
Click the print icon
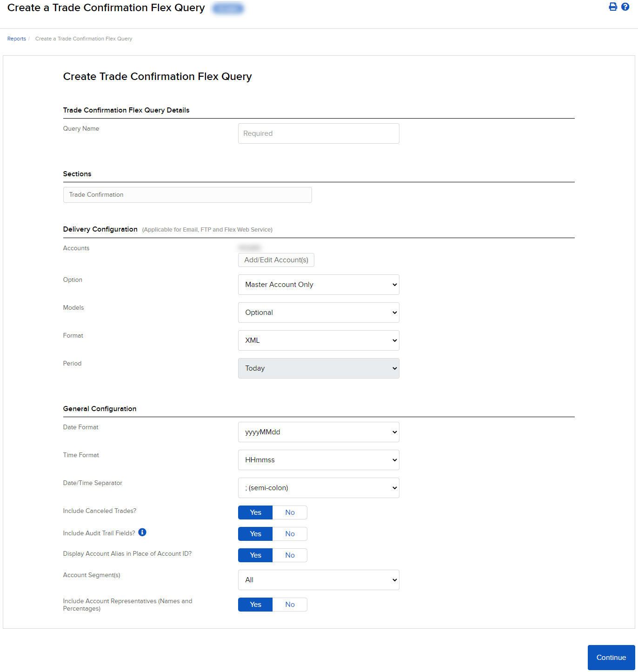(613, 7)
